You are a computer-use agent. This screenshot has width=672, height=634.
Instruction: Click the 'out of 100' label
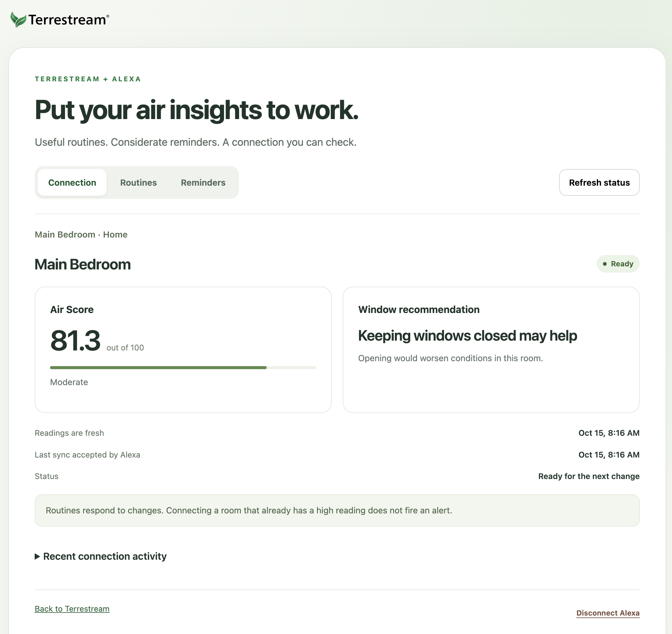coord(125,348)
